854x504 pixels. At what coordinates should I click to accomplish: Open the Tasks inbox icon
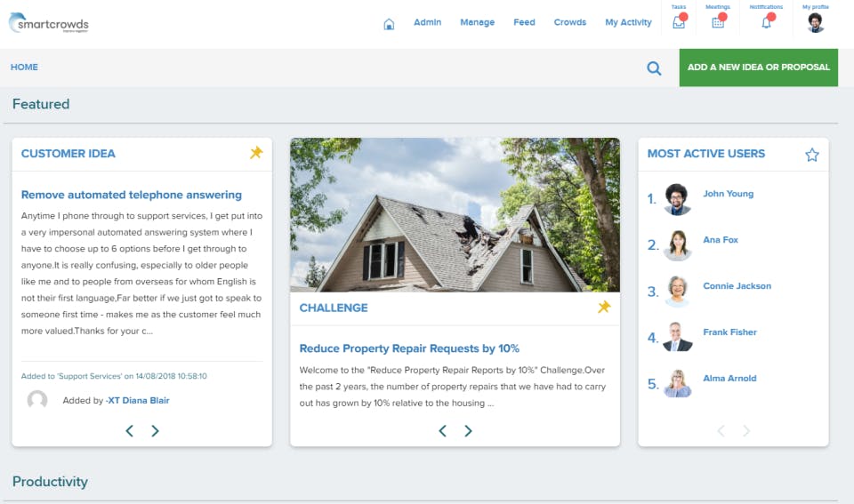click(679, 21)
